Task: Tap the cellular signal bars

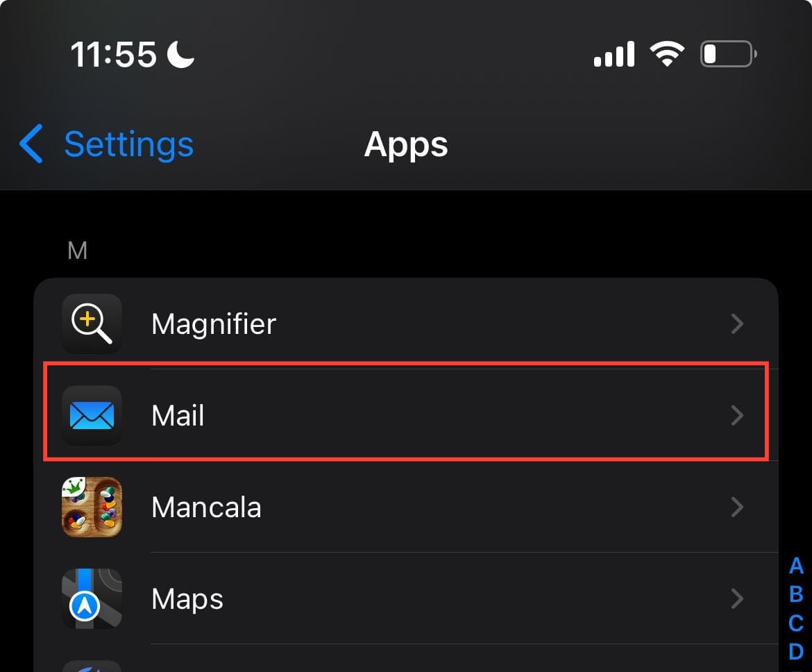Action: pos(614,53)
